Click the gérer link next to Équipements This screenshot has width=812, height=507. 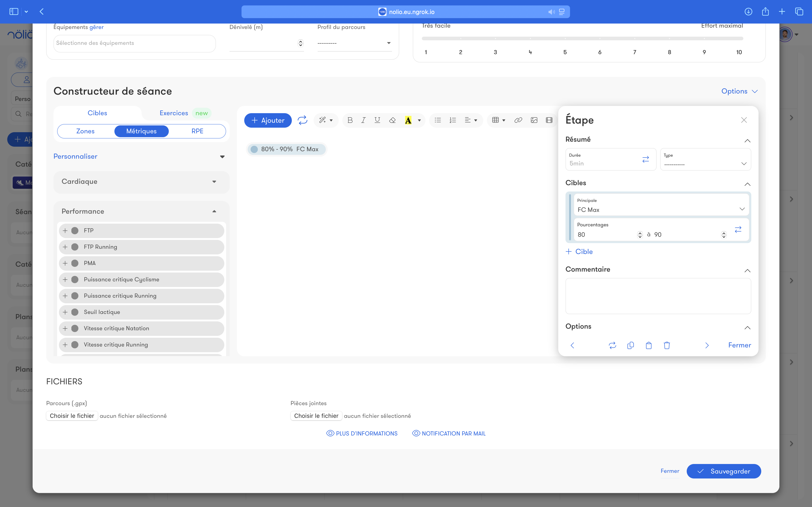(96, 27)
